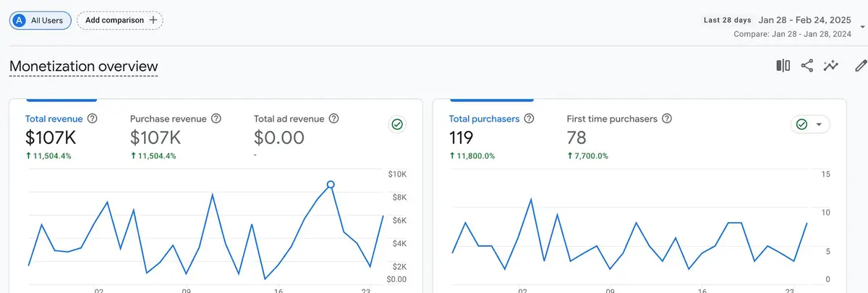Image resolution: width=868 pixels, height=293 pixels.
Task: Click the $10K axis label on revenue chart
Action: (x=398, y=174)
